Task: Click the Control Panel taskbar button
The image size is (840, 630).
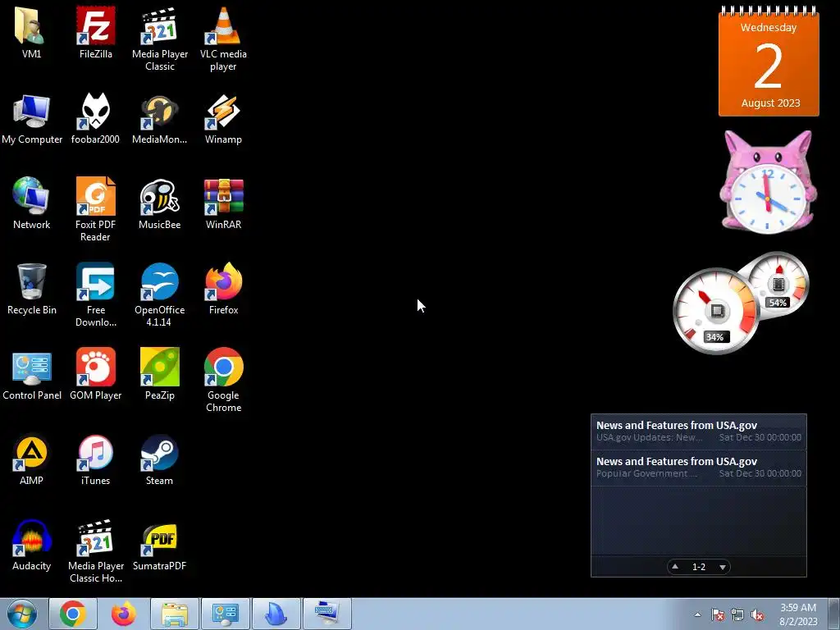Action: click(225, 614)
